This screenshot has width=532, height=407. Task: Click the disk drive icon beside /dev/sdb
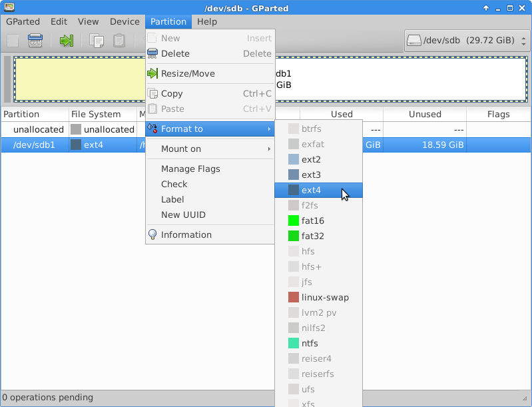click(413, 41)
